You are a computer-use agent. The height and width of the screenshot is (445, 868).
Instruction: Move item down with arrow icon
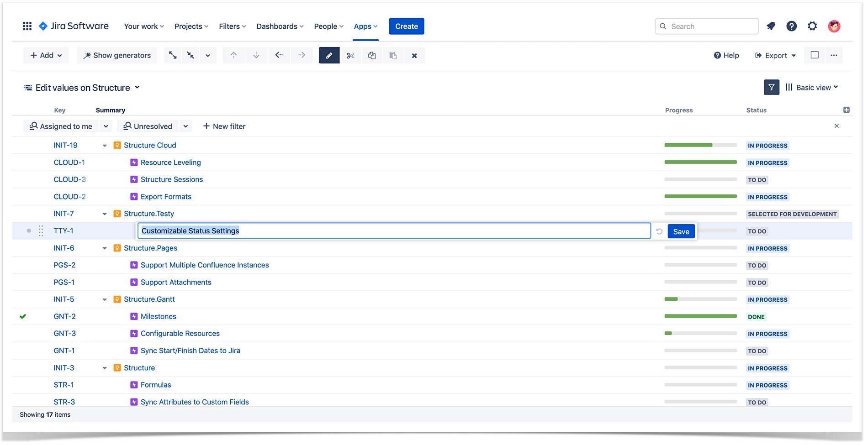click(256, 55)
